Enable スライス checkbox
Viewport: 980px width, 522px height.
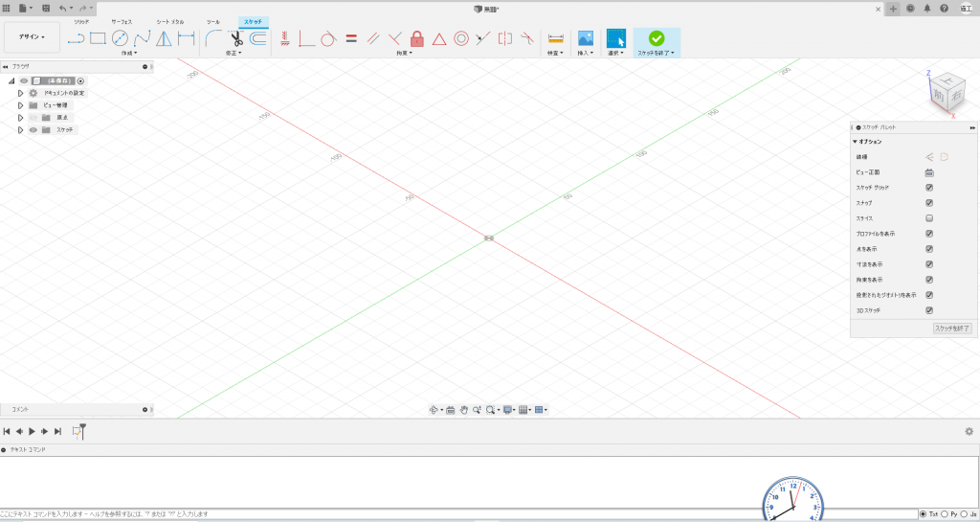[x=929, y=218]
